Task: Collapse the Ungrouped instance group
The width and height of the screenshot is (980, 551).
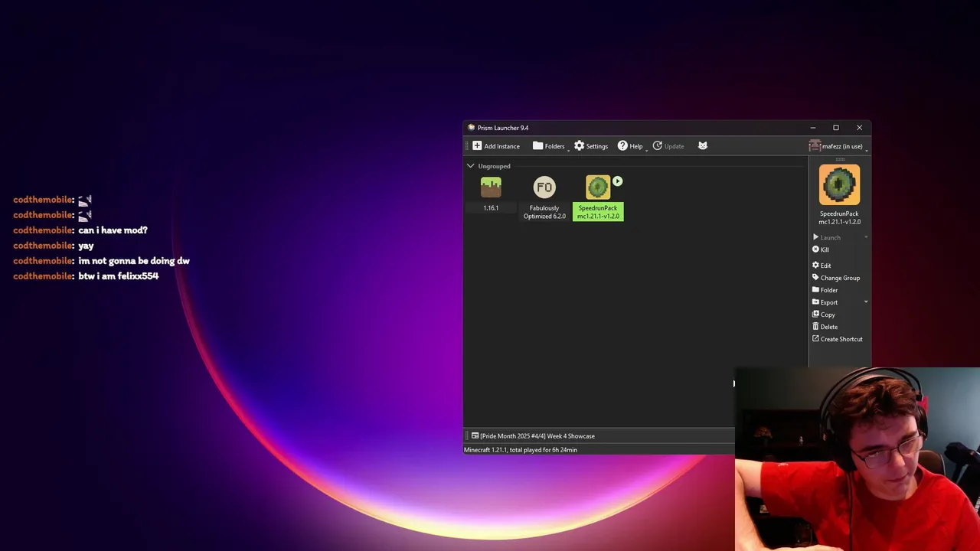Action: coord(470,166)
